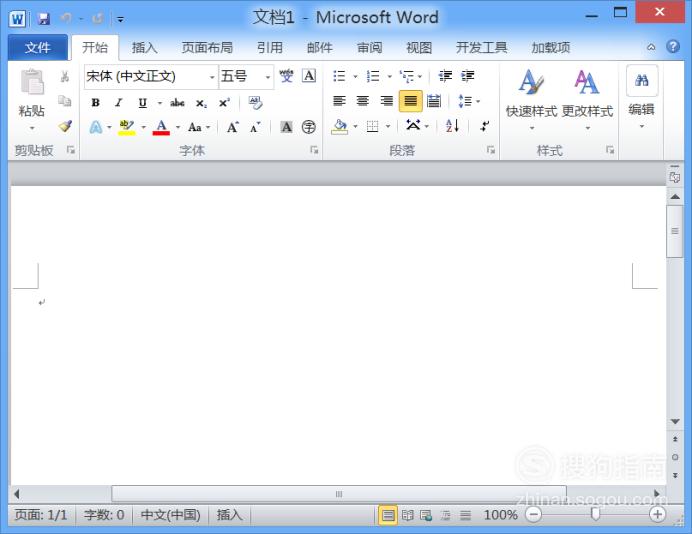The width and height of the screenshot is (692, 534).
Task: Expand multilevel list dropdown
Action: point(420,77)
